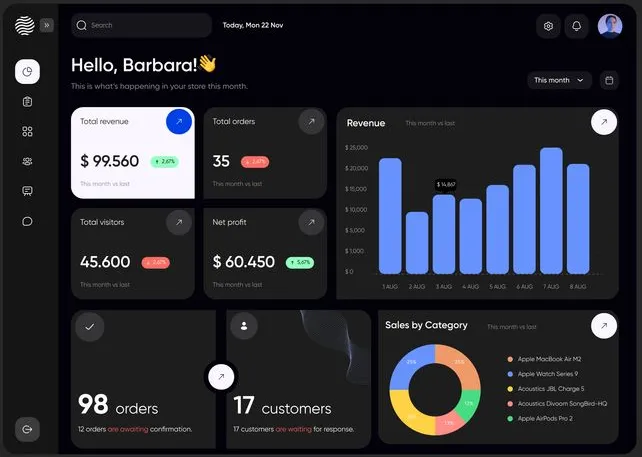642x457 pixels.
Task: Open notifications bell icon
Action: (576, 26)
